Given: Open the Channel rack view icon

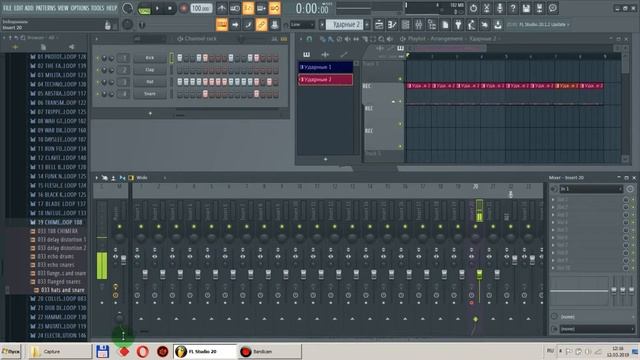Looking at the screenshot, I should (x=405, y=24).
